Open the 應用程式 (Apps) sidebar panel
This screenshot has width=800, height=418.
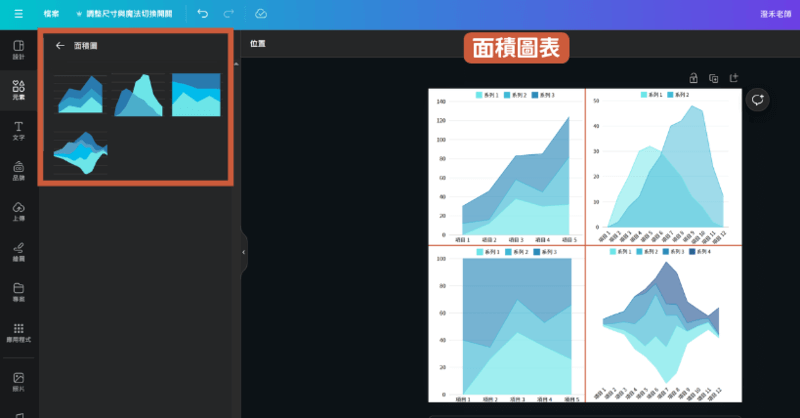tap(18, 333)
